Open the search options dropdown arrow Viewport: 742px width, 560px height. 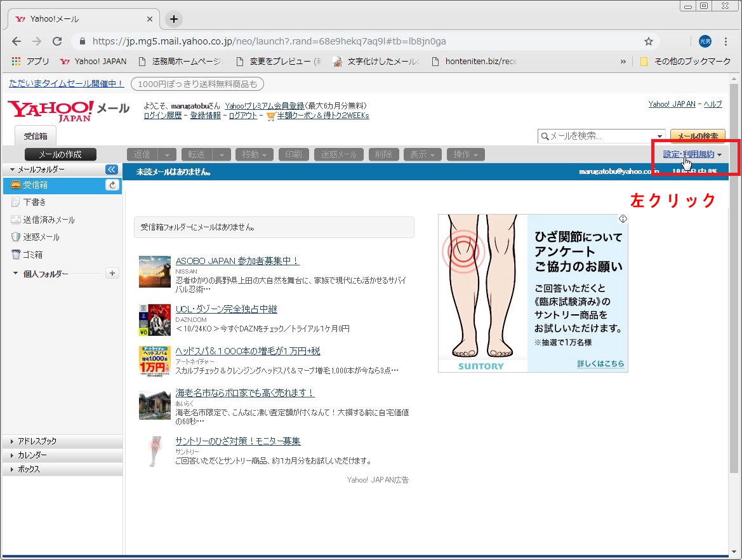click(x=660, y=136)
